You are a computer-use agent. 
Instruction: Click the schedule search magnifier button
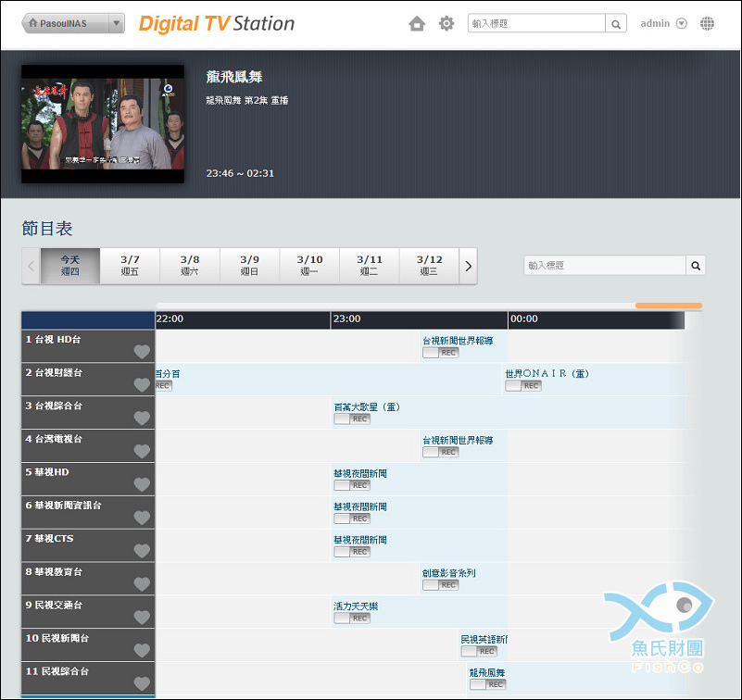[x=696, y=266]
